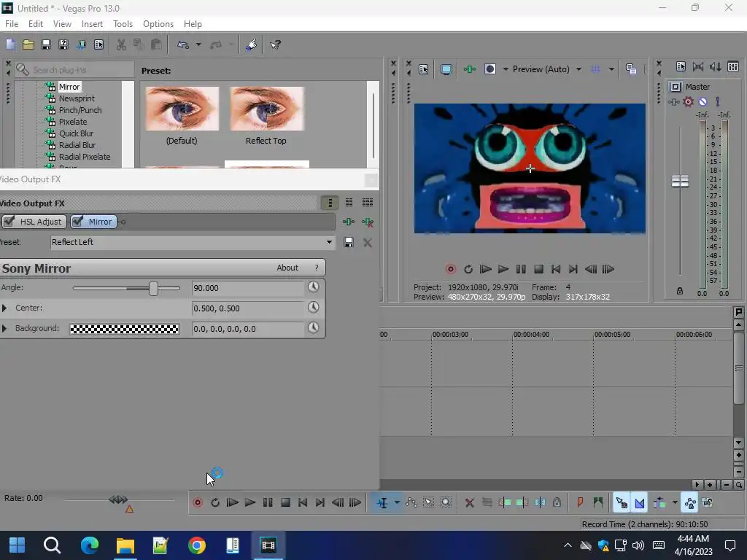Click the ? help button in Sony Mirror
This screenshot has height=560, width=747.
tap(317, 268)
